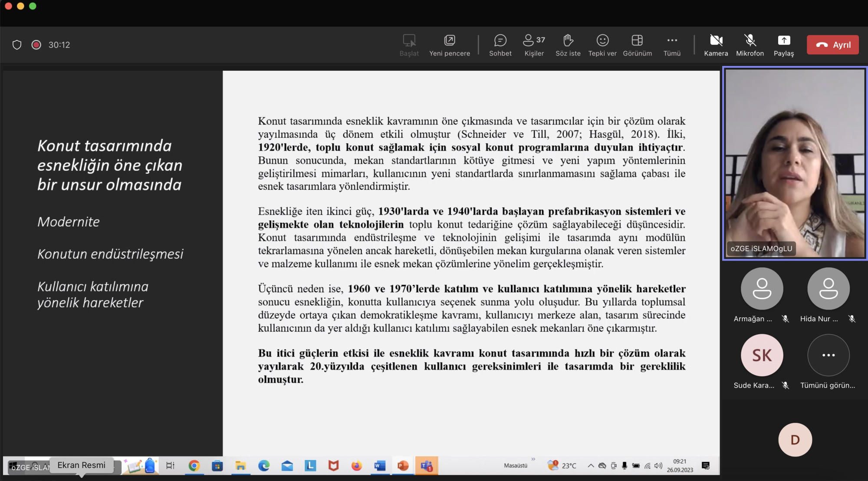Click the final bold summary paragraph
This screenshot has height=481, width=868.
[x=472, y=366]
